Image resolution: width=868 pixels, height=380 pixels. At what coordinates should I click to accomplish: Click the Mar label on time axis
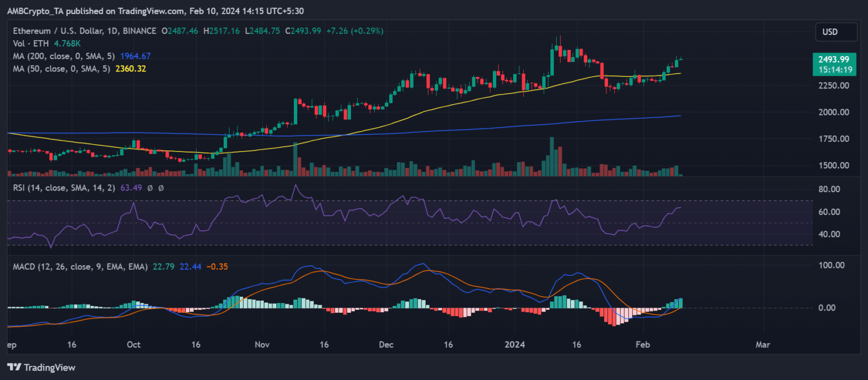pyautogui.click(x=763, y=344)
